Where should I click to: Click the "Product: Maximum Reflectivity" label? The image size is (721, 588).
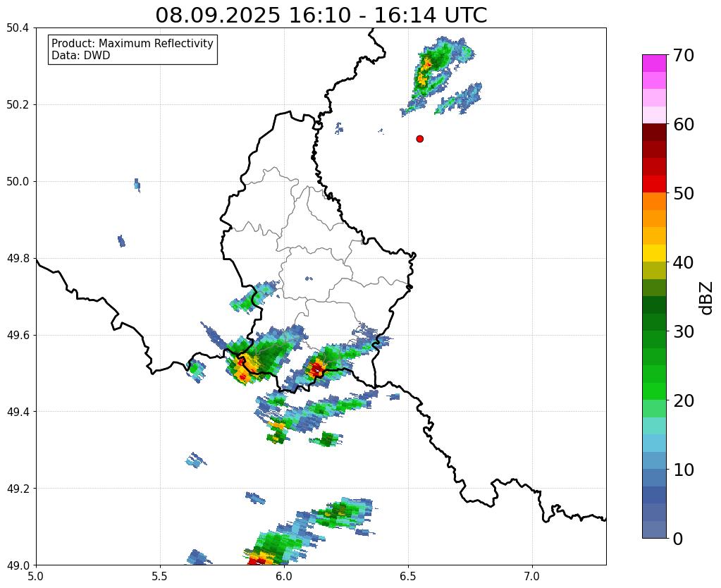pyautogui.click(x=133, y=43)
